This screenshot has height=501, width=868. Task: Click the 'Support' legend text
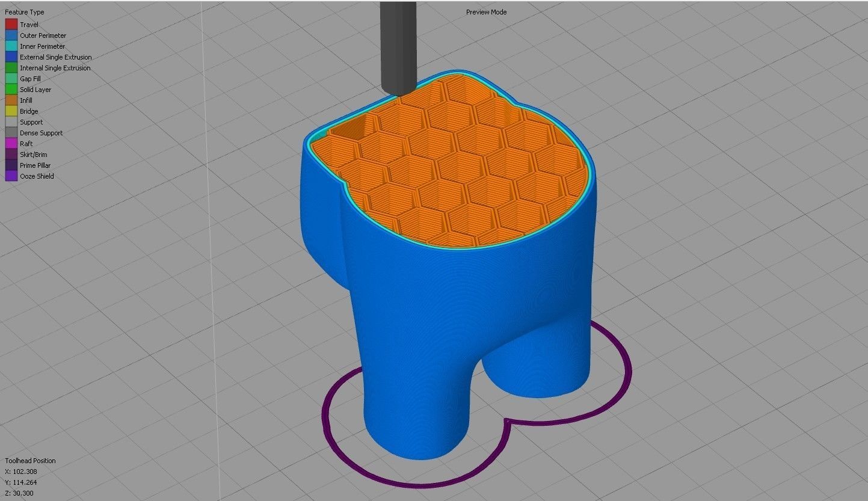click(x=31, y=122)
